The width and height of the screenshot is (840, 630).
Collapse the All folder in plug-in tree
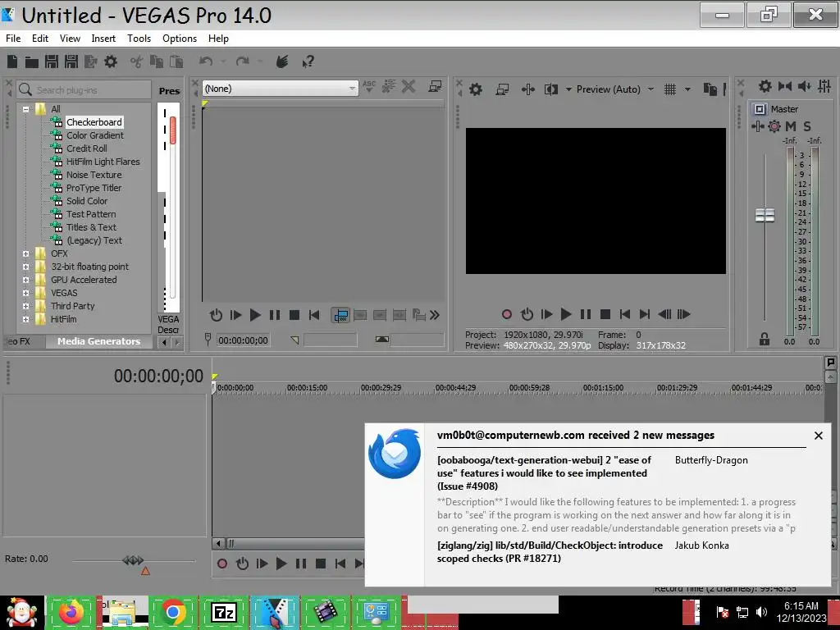pos(25,109)
